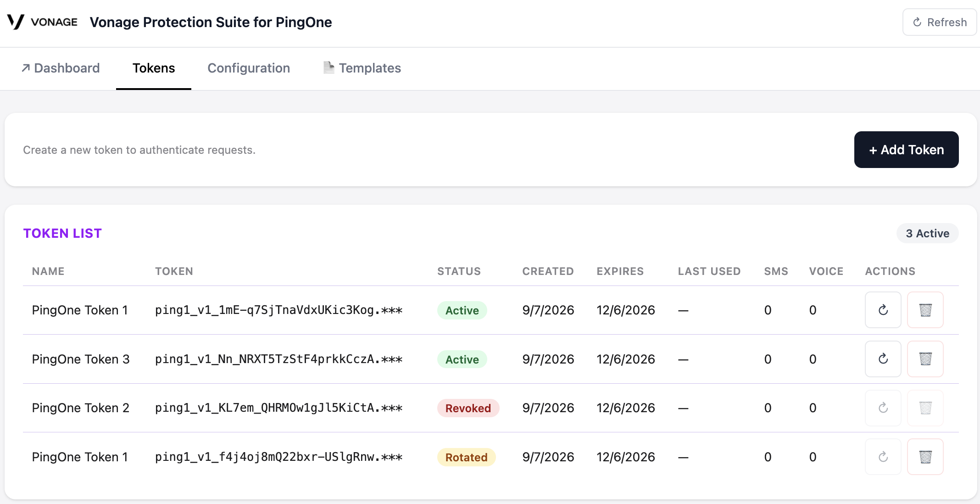
Task: Click 'Create a new token' description text
Action: pyautogui.click(x=139, y=150)
